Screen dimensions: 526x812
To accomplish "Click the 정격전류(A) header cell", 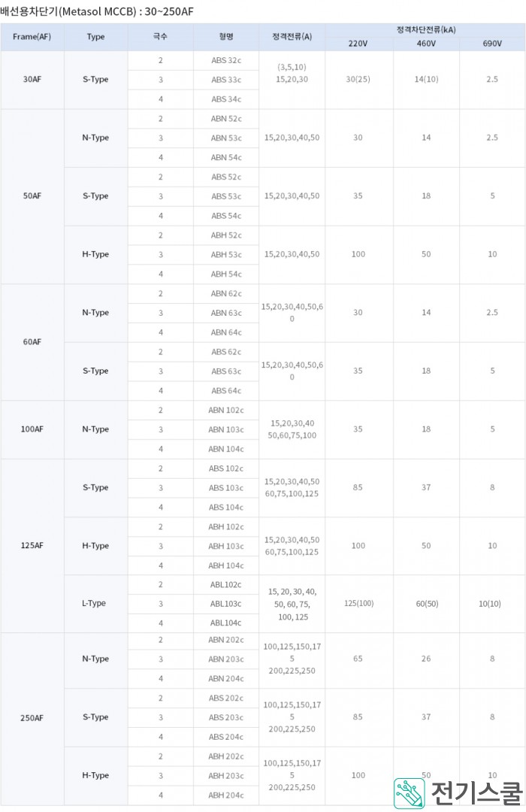I will [x=292, y=37].
